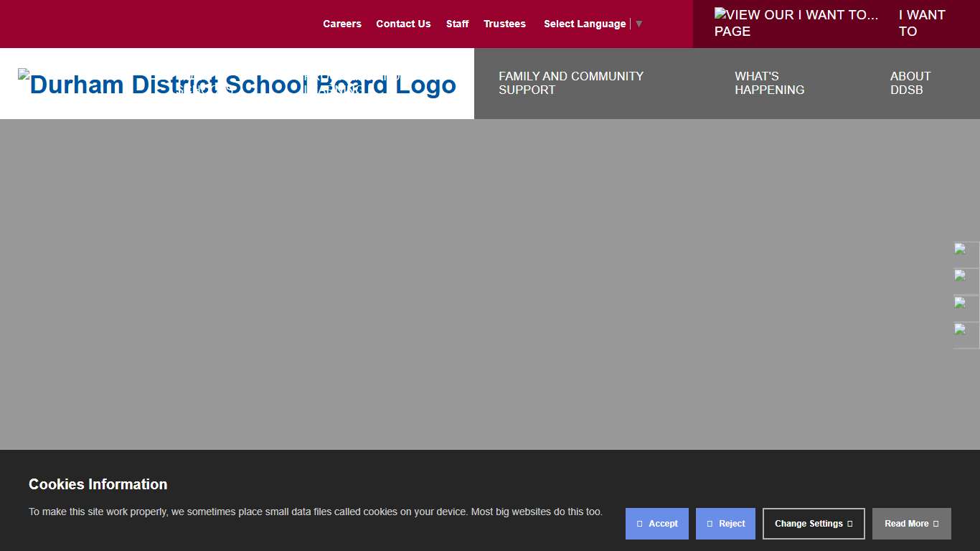Open the Contact Us page
This screenshot has width=980, height=551.
click(403, 24)
